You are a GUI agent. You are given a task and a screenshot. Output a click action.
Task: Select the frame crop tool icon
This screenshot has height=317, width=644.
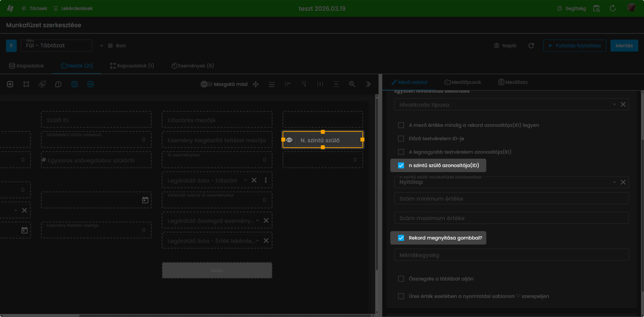click(26, 84)
